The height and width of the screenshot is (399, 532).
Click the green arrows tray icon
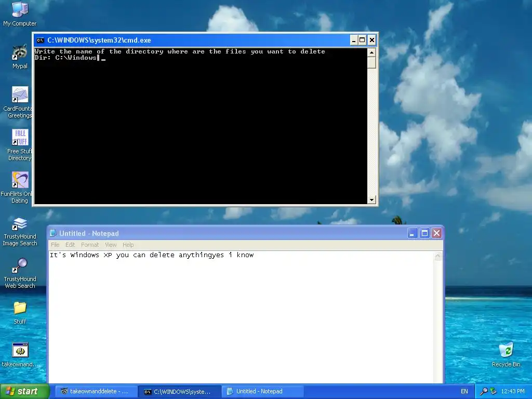(x=494, y=391)
